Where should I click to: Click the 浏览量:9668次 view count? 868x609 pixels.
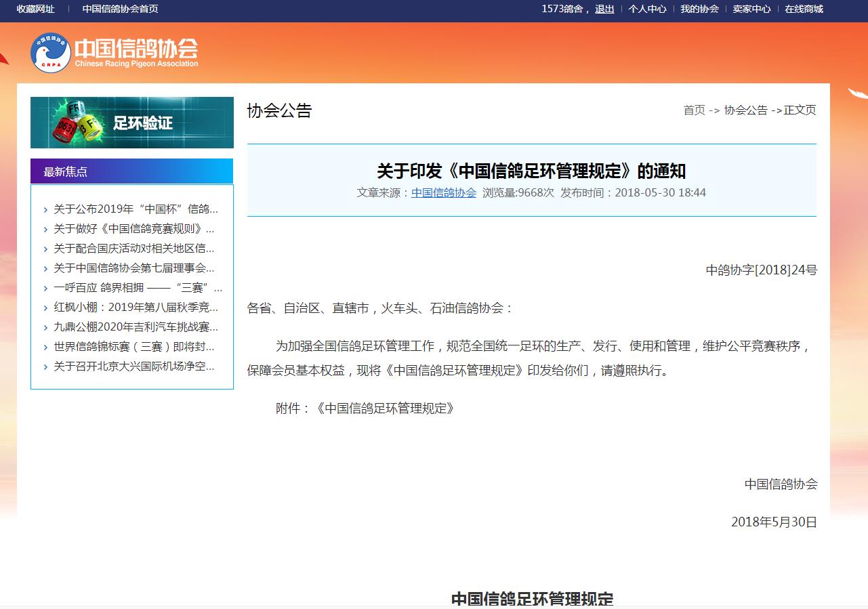pos(518,192)
